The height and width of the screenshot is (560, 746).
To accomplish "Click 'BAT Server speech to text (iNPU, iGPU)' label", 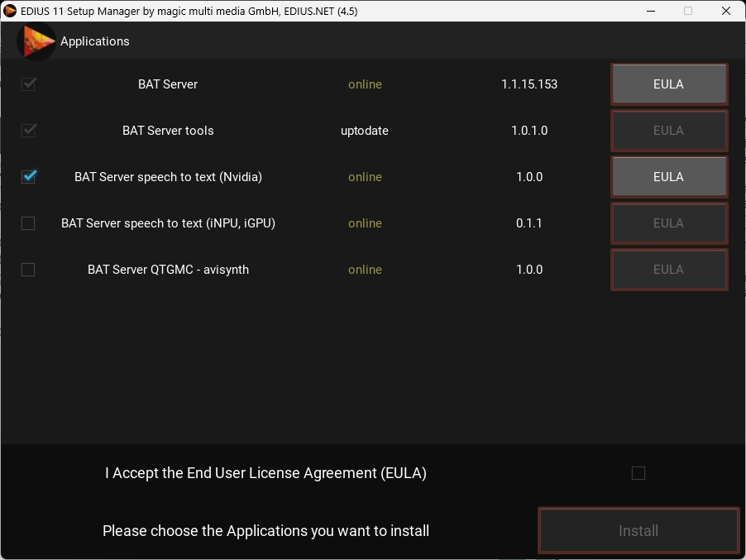I will (x=168, y=223).
